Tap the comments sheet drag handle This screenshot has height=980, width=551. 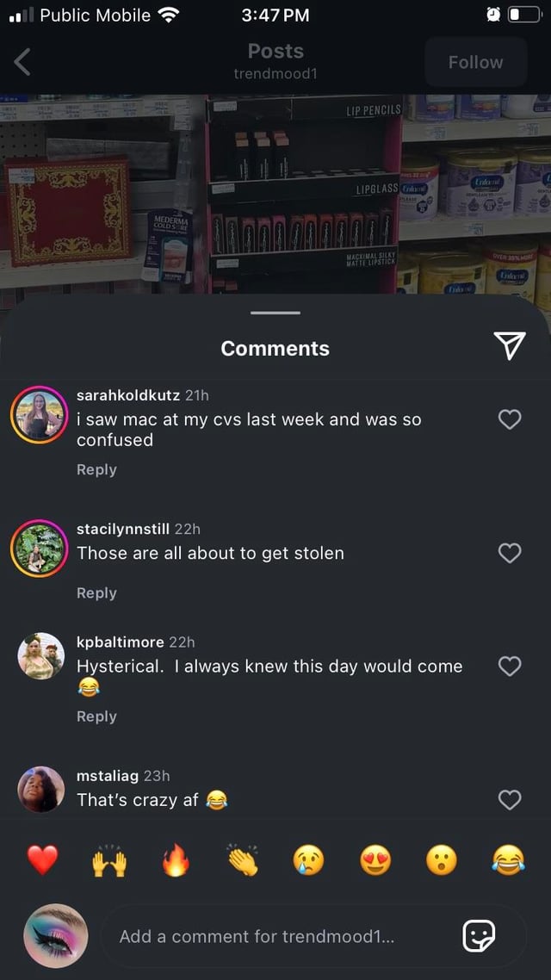click(275, 313)
